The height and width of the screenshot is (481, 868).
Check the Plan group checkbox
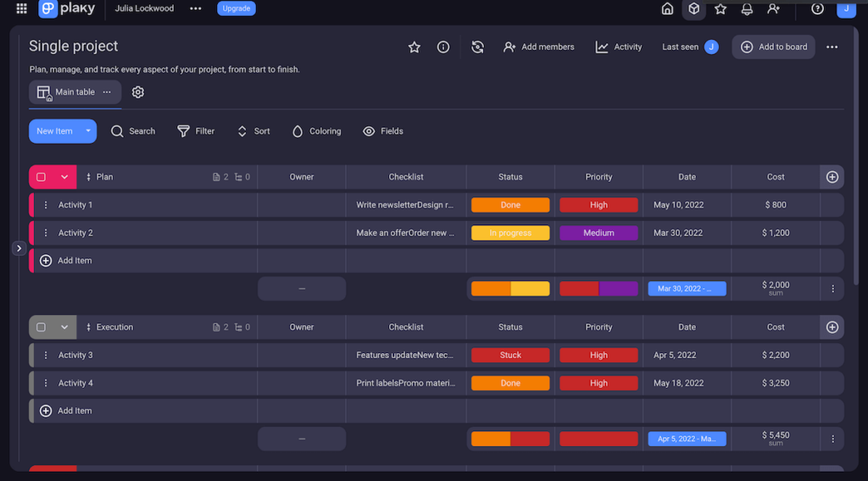41,177
